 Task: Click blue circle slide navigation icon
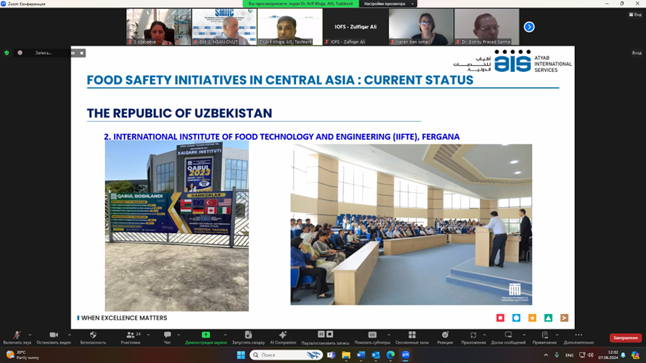click(x=516, y=318)
